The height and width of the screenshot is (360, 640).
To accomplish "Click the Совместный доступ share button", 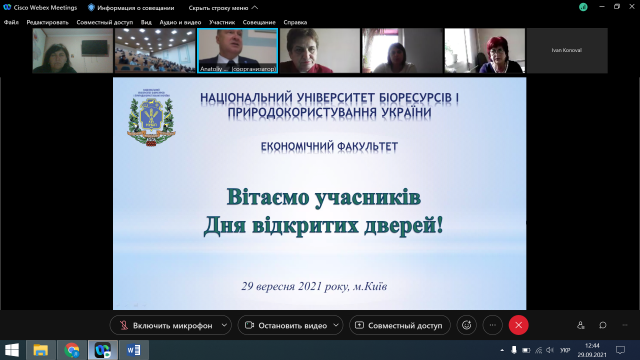I will pyautogui.click(x=400, y=325).
